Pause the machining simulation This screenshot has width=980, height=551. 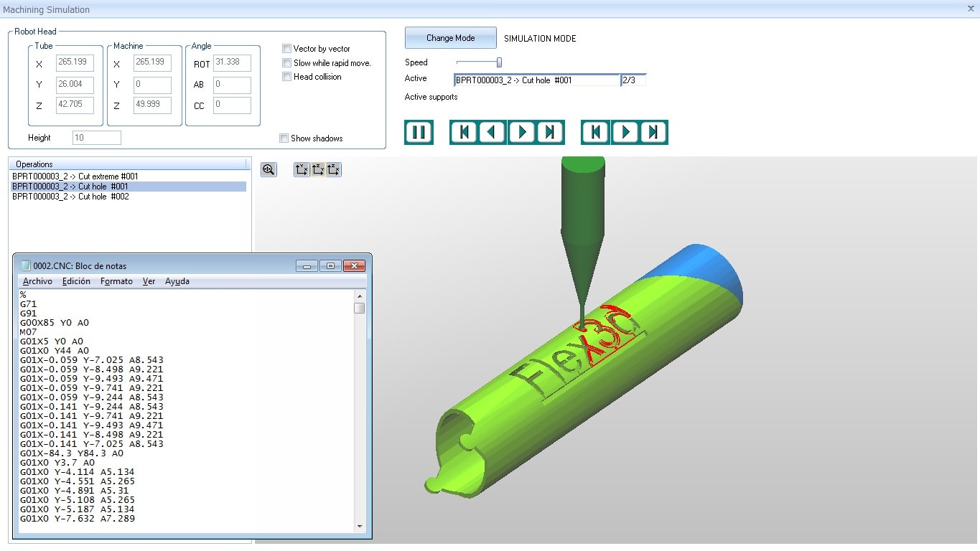coord(419,133)
